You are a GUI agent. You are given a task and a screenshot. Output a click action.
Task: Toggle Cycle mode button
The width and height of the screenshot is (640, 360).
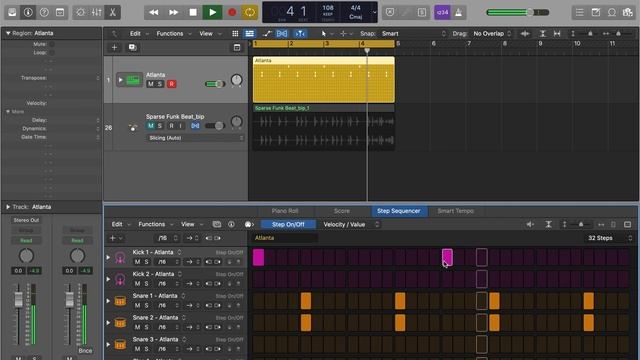[250, 12]
